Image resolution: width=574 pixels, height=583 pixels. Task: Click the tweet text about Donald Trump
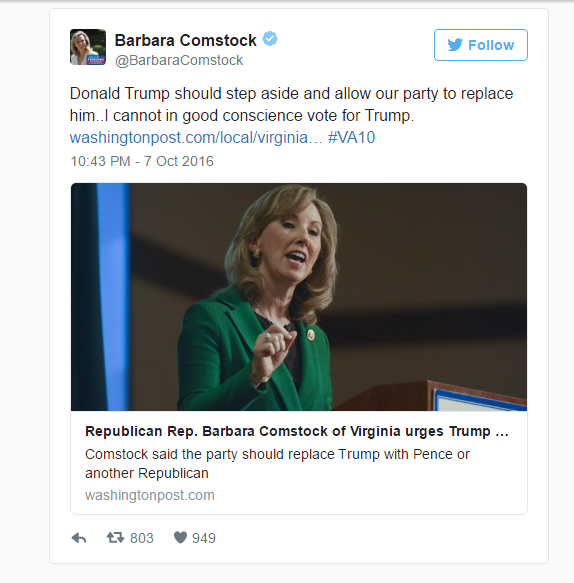(291, 104)
